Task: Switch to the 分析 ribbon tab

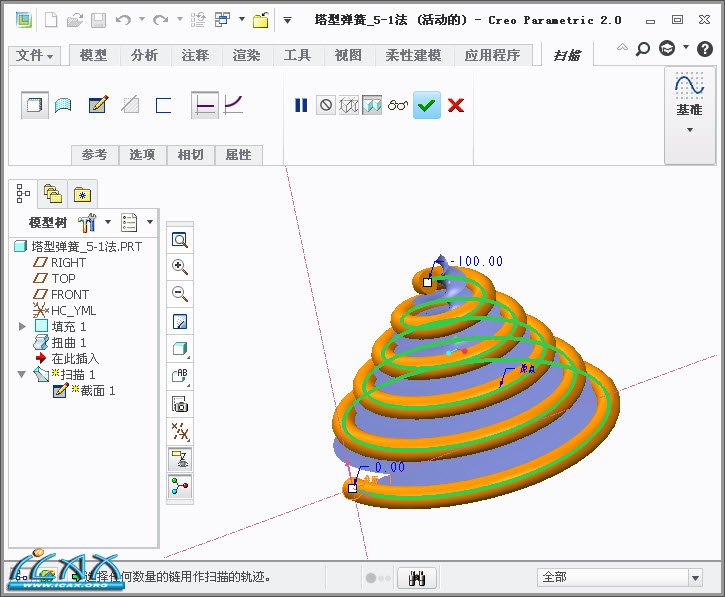Action: coord(144,55)
